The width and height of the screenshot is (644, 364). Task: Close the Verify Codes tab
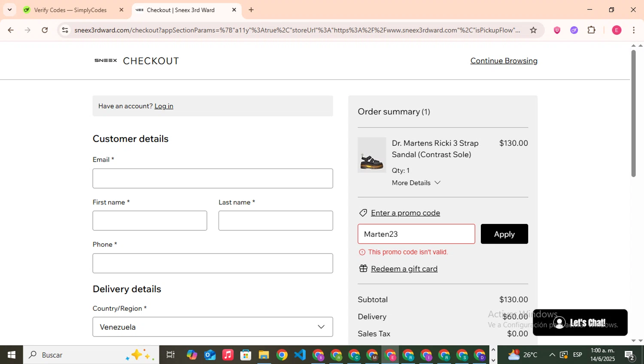click(122, 10)
